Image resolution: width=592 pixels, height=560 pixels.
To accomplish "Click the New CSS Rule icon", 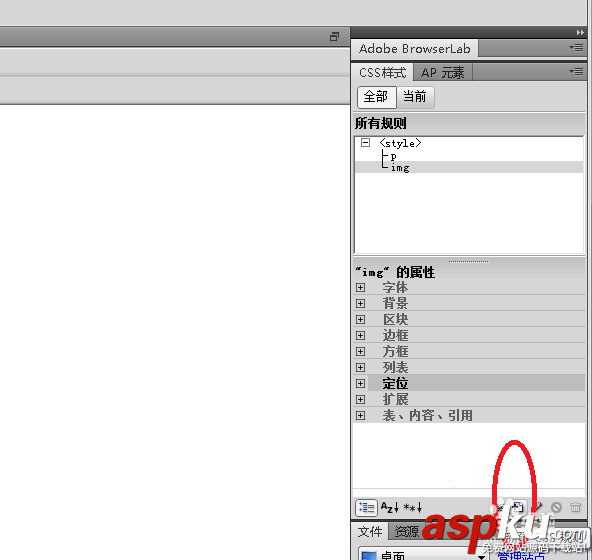I will pos(518,507).
